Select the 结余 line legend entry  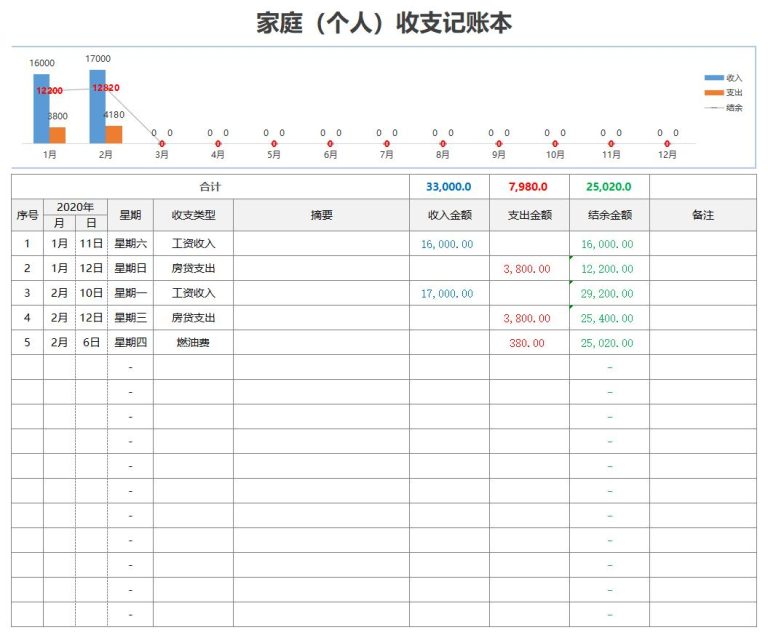(723, 108)
